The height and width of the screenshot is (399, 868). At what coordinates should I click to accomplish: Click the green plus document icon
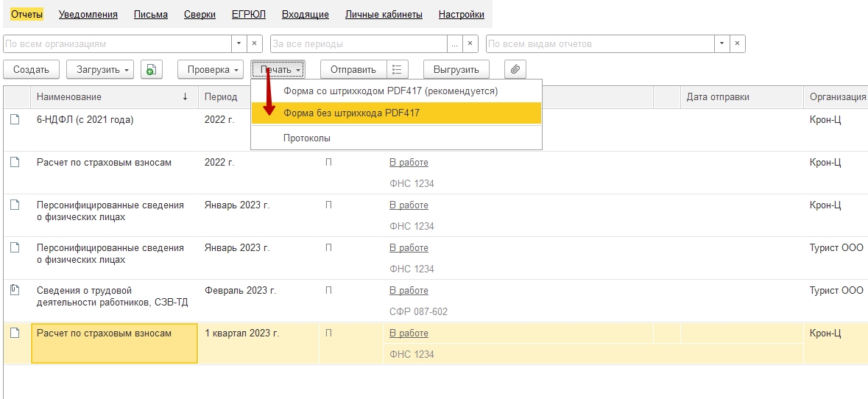tap(151, 70)
